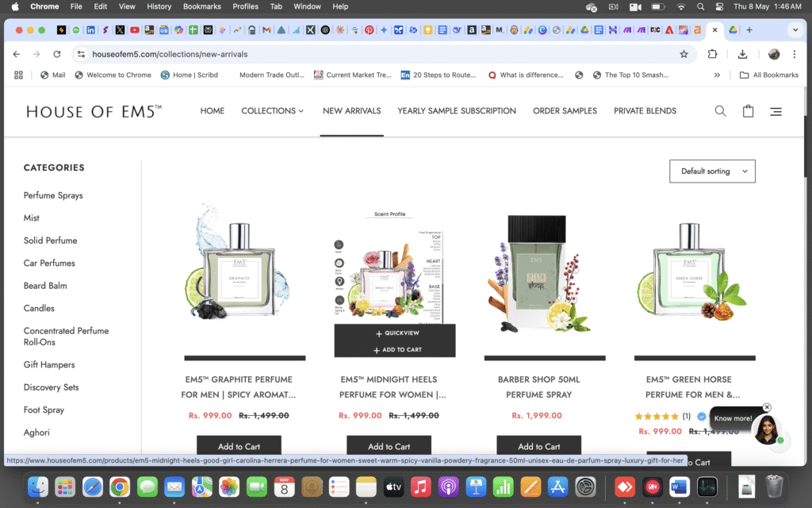
Task: Select Candles category
Action: [x=39, y=309]
